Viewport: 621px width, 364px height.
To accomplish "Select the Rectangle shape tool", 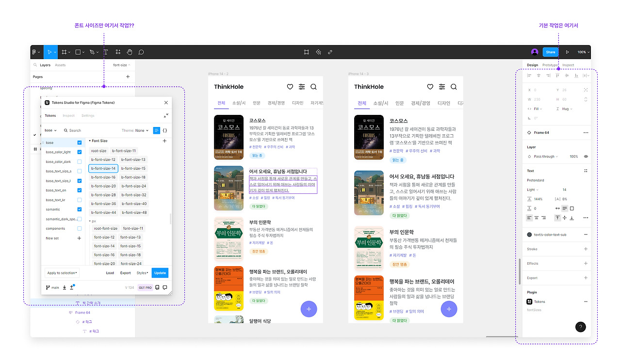I will (78, 52).
